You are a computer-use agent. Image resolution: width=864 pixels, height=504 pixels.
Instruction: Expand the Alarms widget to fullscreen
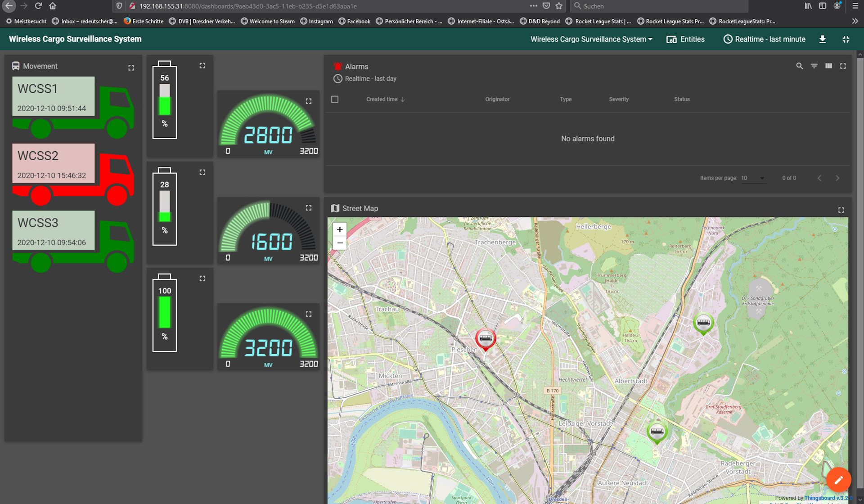coord(843,66)
